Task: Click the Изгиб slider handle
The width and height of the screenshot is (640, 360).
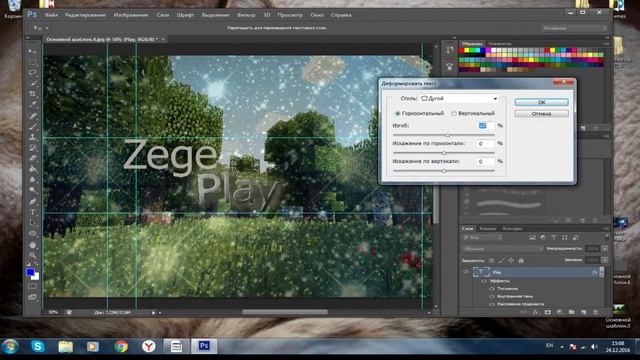Action: pyautogui.click(x=448, y=135)
